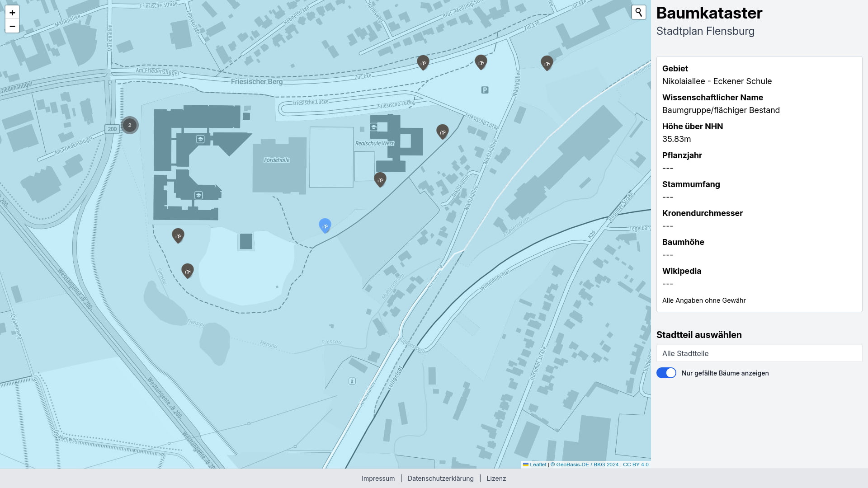Click the GeoBasis-DE / BKG 2024 link
This screenshot has height=488, width=868.
point(587,465)
